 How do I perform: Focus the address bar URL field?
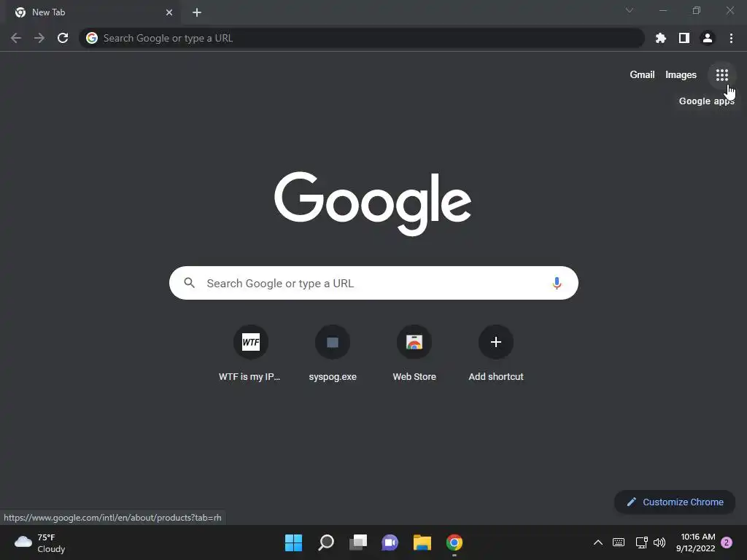[x=362, y=38]
